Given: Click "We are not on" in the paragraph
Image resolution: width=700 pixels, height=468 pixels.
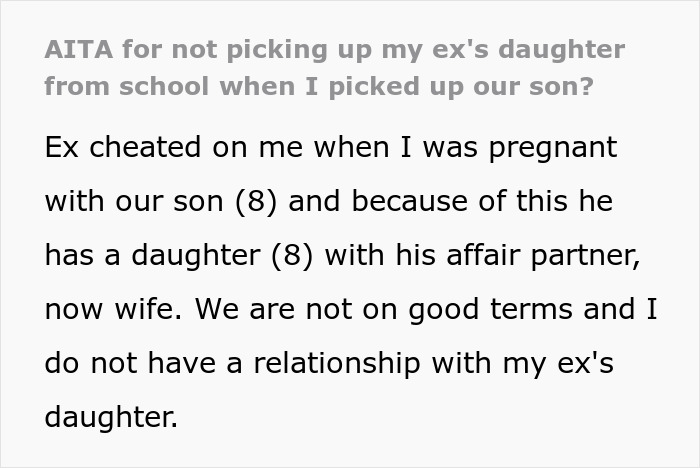Looking at the screenshot, I should tap(298, 309).
